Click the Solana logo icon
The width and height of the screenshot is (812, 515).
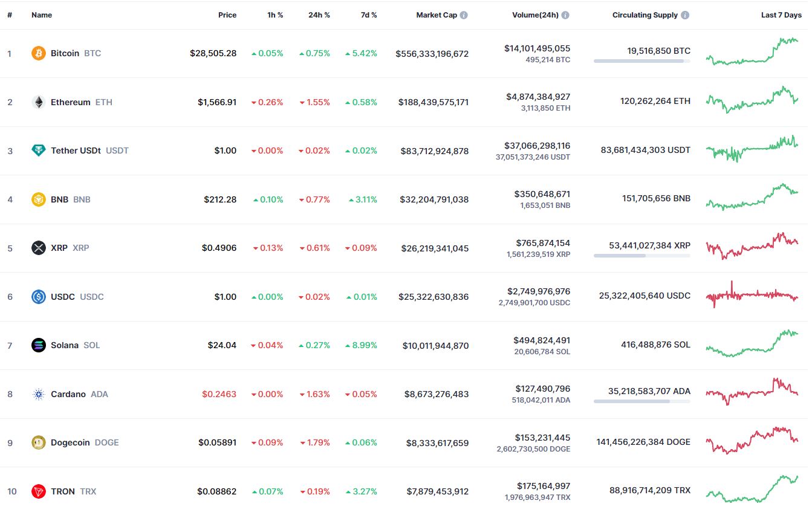39,345
